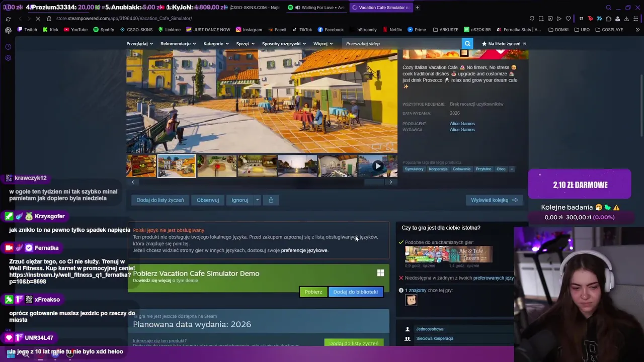Select the market stall screenshot thumbnail
Viewport: 644px width, 362px height.
141,166
